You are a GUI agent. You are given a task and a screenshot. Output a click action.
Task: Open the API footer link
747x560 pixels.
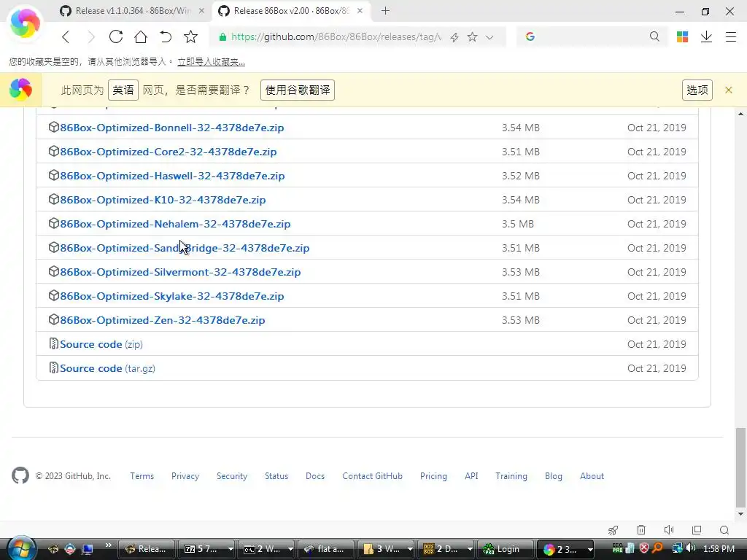click(471, 475)
